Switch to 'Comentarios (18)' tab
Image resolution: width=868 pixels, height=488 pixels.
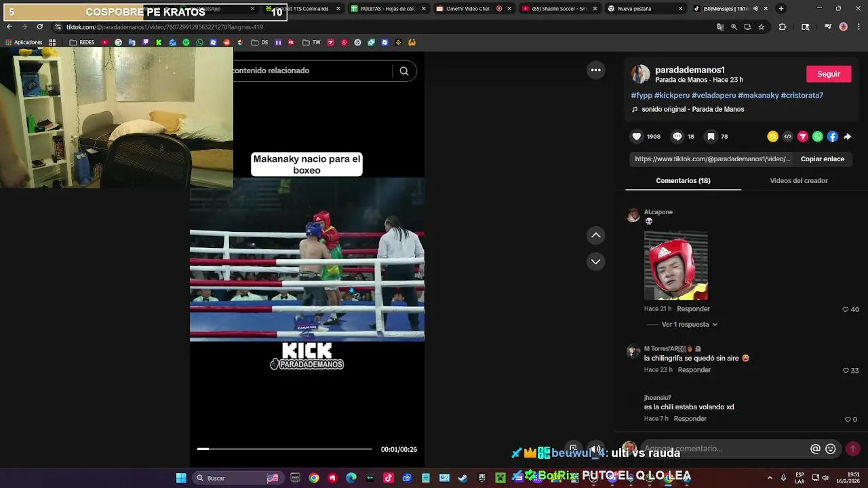(x=683, y=181)
